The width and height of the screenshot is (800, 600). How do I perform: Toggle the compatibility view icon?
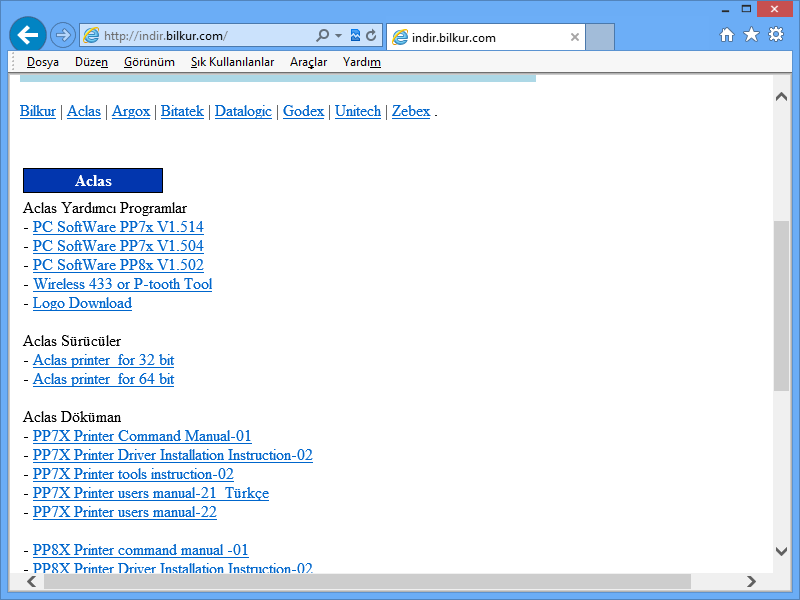355,35
